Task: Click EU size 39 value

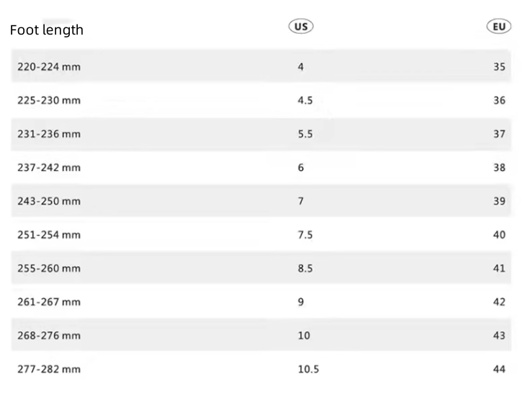Action: click(500, 201)
